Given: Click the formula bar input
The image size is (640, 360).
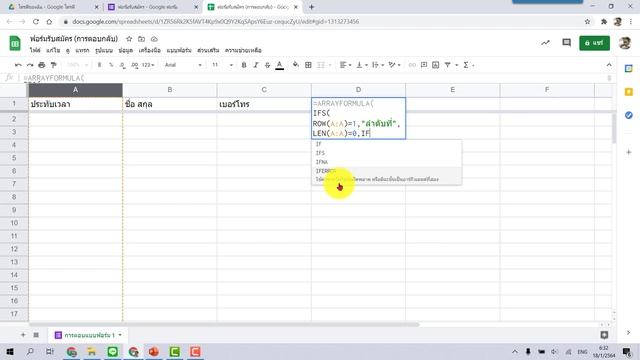Looking at the screenshot, I should click(314, 78).
